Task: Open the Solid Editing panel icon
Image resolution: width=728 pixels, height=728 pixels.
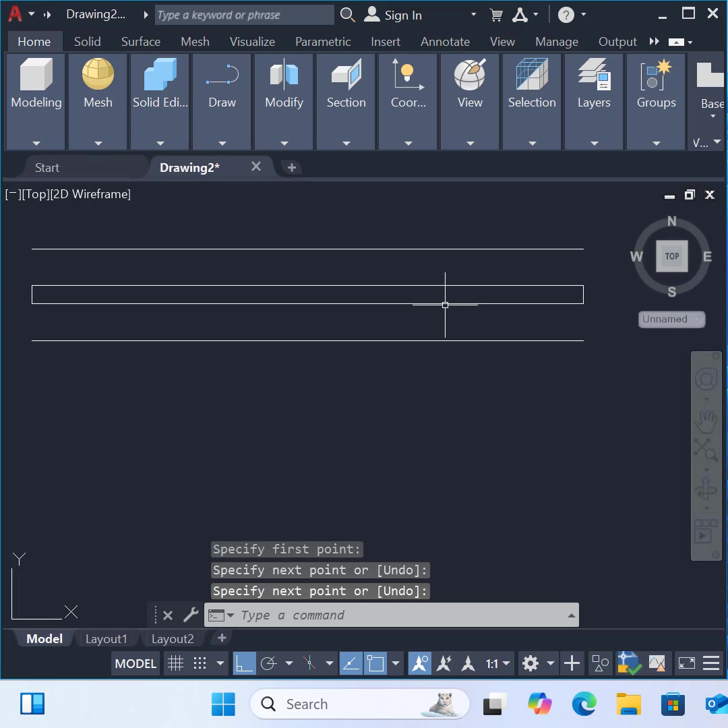Action: [160, 74]
